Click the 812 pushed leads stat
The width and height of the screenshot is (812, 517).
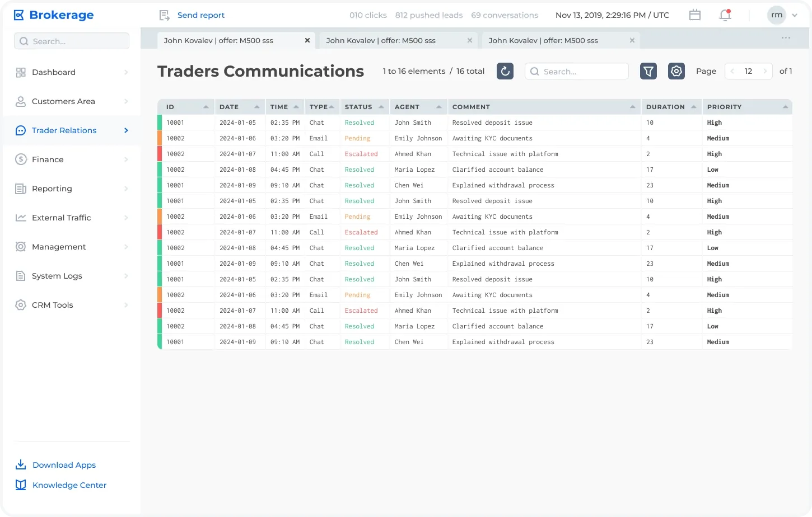tap(429, 15)
